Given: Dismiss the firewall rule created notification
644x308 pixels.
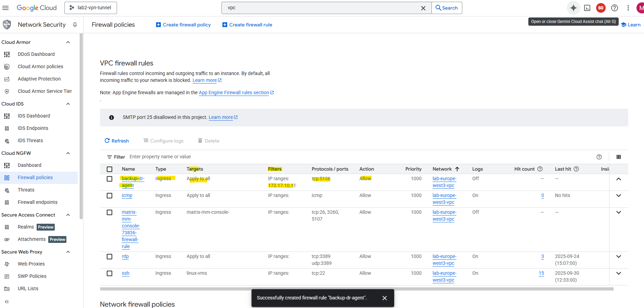Looking at the screenshot, I should 385,298.
